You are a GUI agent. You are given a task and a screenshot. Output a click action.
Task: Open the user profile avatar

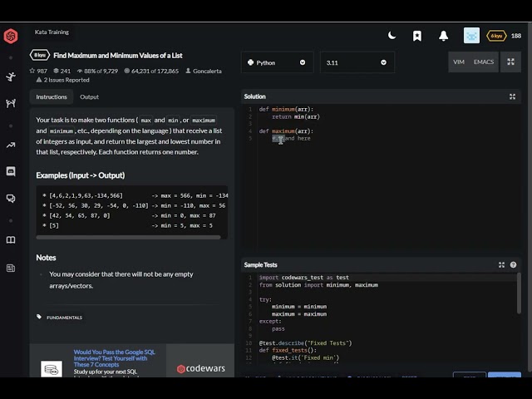pyautogui.click(x=471, y=36)
